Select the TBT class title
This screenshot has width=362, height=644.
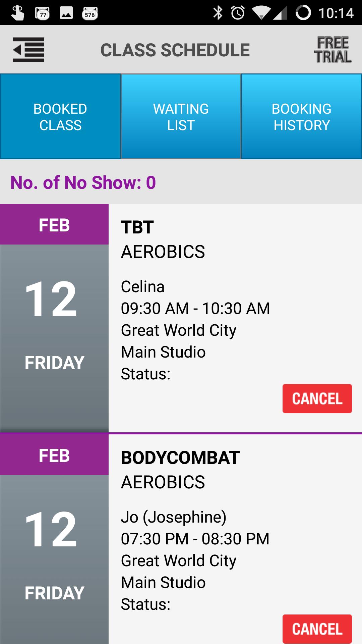pos(137,227)
